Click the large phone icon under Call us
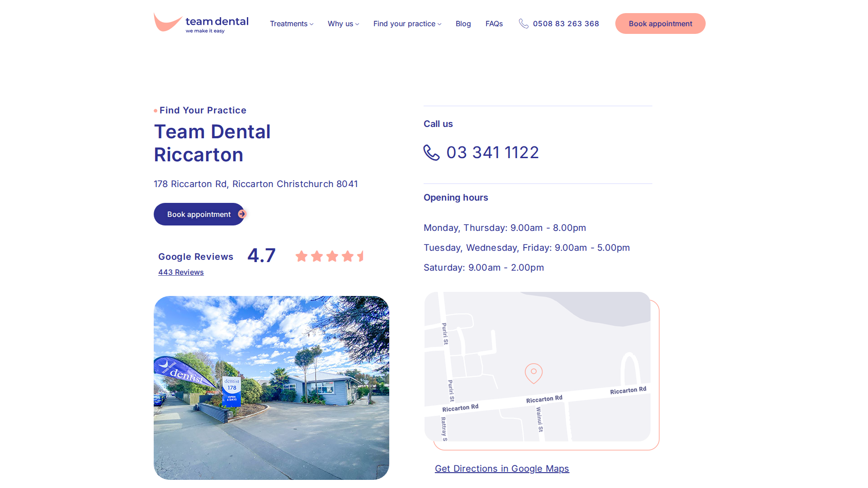Screen dimensions: 868x488 click(431, 153)
